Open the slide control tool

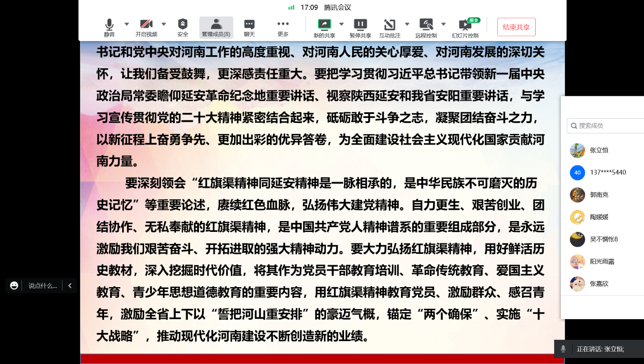click(465, 28)
